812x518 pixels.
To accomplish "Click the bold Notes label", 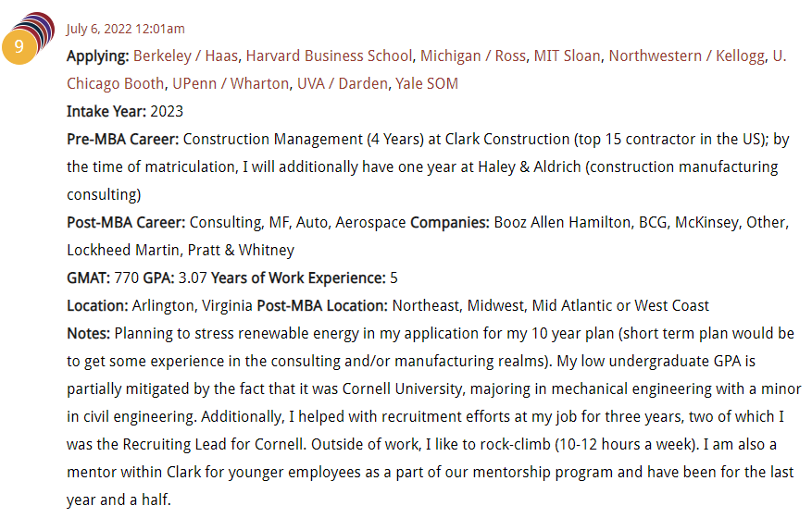I will pos(88,333).
